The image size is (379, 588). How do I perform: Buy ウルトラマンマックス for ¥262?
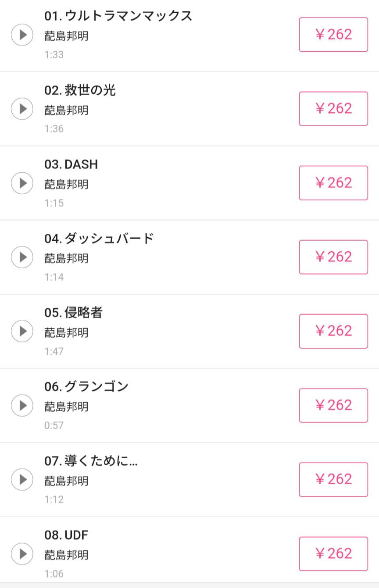pos(333,35)
